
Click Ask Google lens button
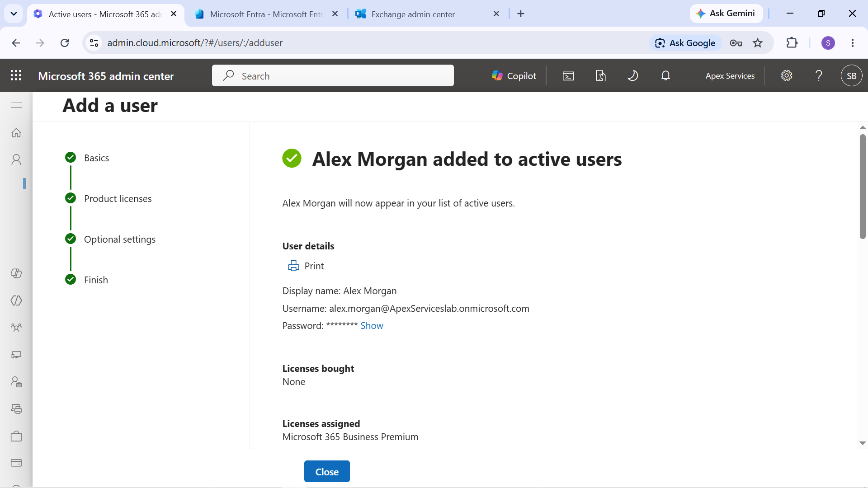click(x=685, y=43)
